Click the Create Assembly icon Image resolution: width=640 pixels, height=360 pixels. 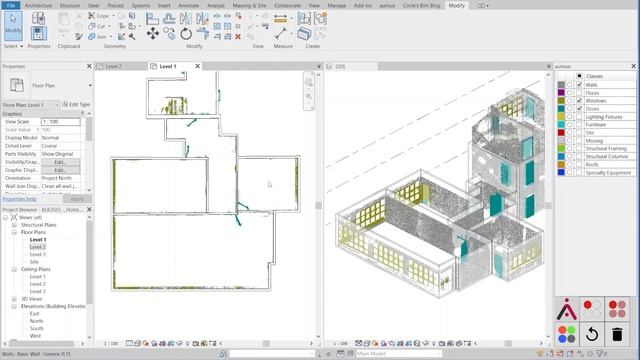(x=304, y=19)
